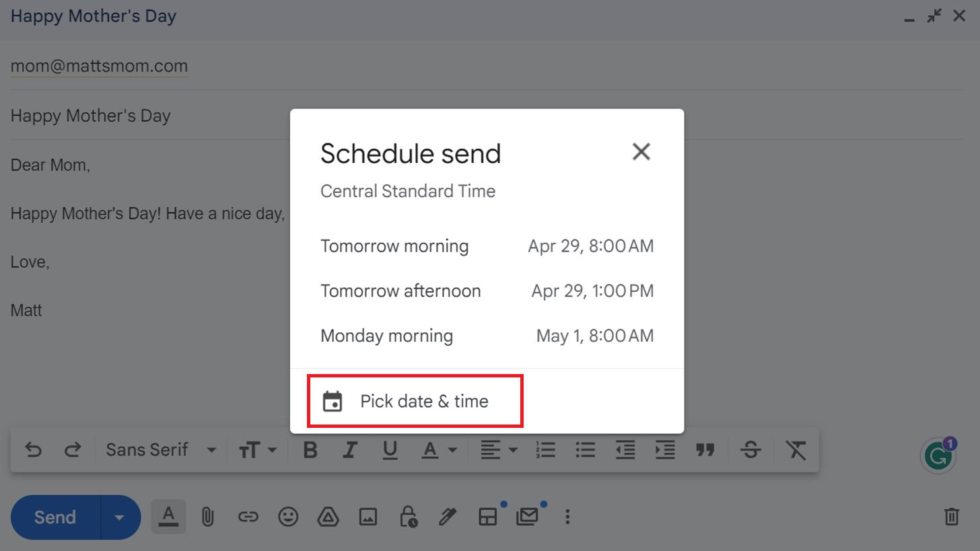Insert signature with the pen icon
Viewport: 980px width, 551px height.
point(448,517)
